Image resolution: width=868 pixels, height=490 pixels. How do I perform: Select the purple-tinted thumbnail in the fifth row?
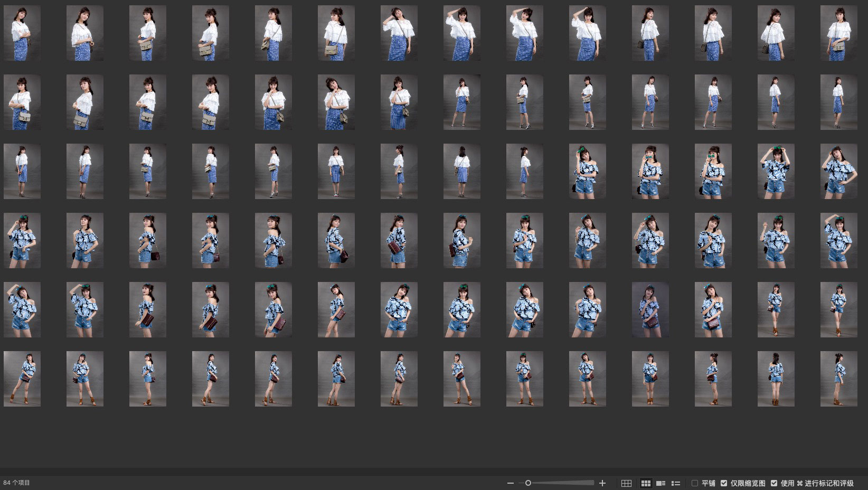pyautogui.click(x=650, y=309)
